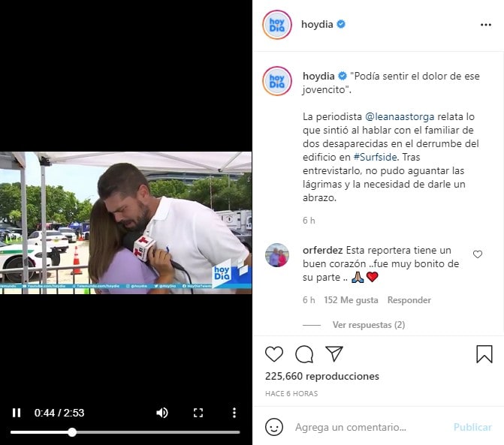This screenshot has width=504, height=445.
Task: Mute the video volume speaker icon
Action: pos(162,413)
